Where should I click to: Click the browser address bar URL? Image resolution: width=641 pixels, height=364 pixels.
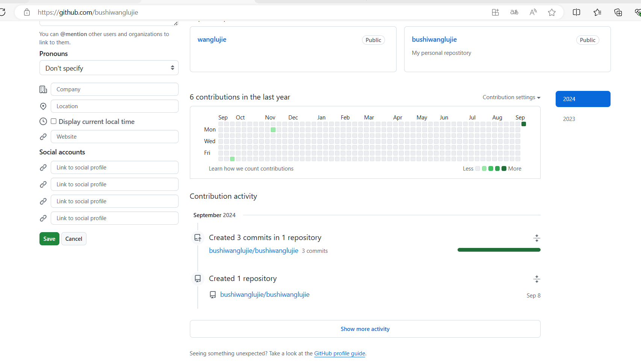[x=88, y=12]
